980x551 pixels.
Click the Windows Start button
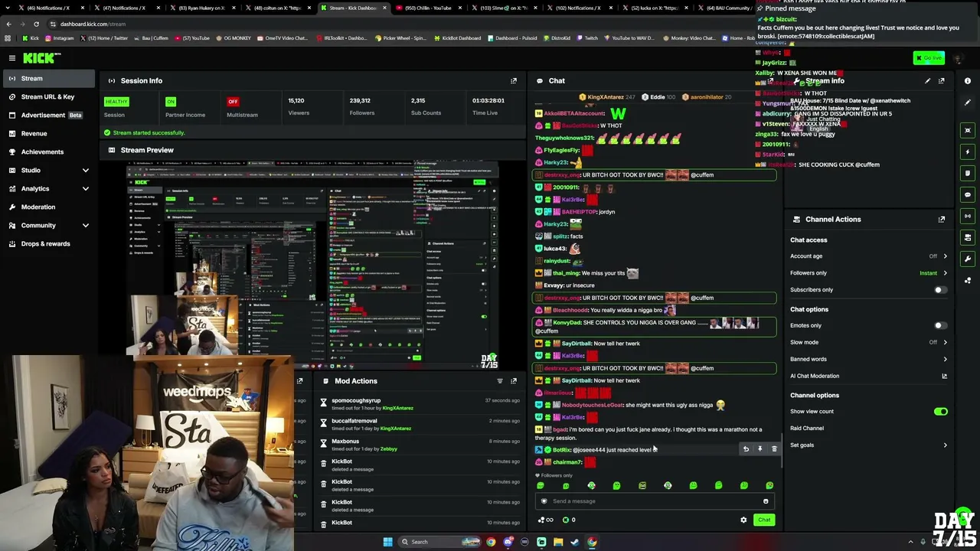(x=388, y=542)
